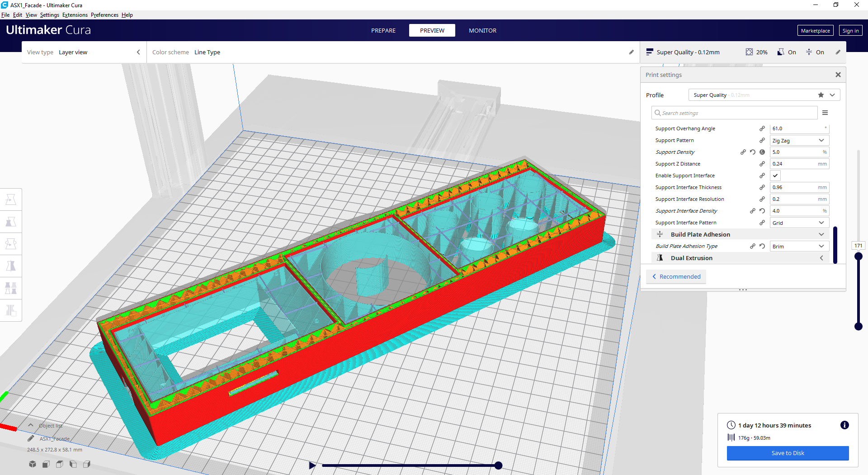Image resolution: width=868 pixels, height=475 pixels.
Task: Click the lower layer slider handle
Action: (x=859, y=326)
